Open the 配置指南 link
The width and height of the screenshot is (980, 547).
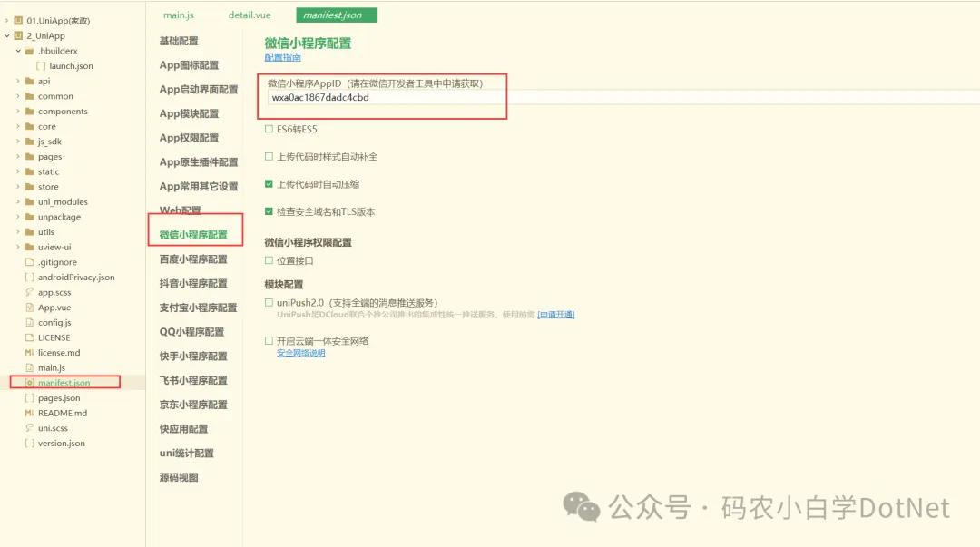(282, 57)
